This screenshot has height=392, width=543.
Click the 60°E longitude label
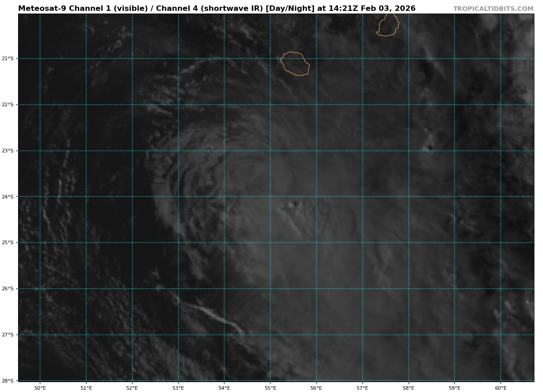tap(500, 388)
